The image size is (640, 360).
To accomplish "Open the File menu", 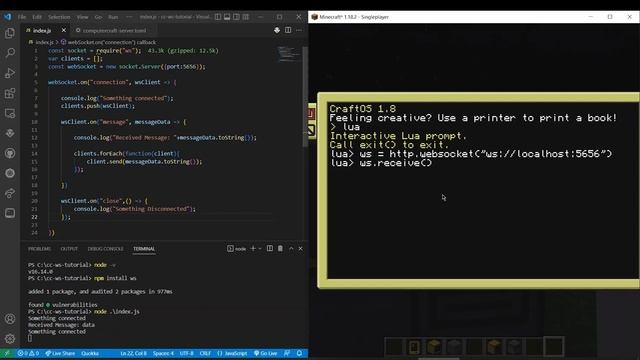I will pyautogui.click(x=22, y=17).
